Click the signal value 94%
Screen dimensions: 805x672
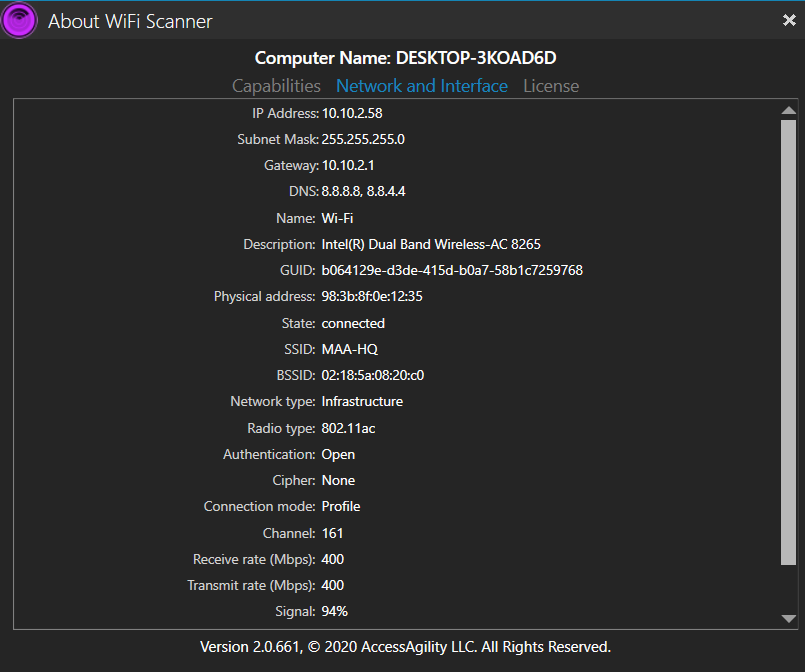(x=335, y=611)
